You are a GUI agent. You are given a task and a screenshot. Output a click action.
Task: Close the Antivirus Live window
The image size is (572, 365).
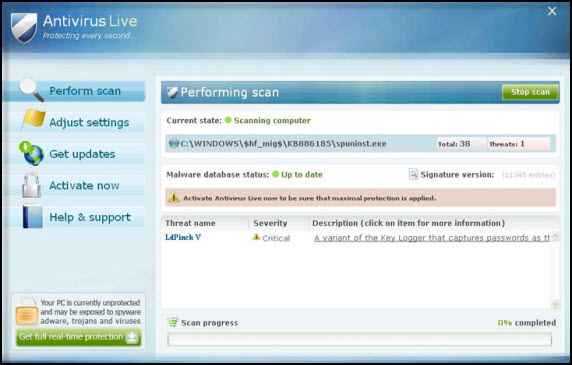pos(552,11)
